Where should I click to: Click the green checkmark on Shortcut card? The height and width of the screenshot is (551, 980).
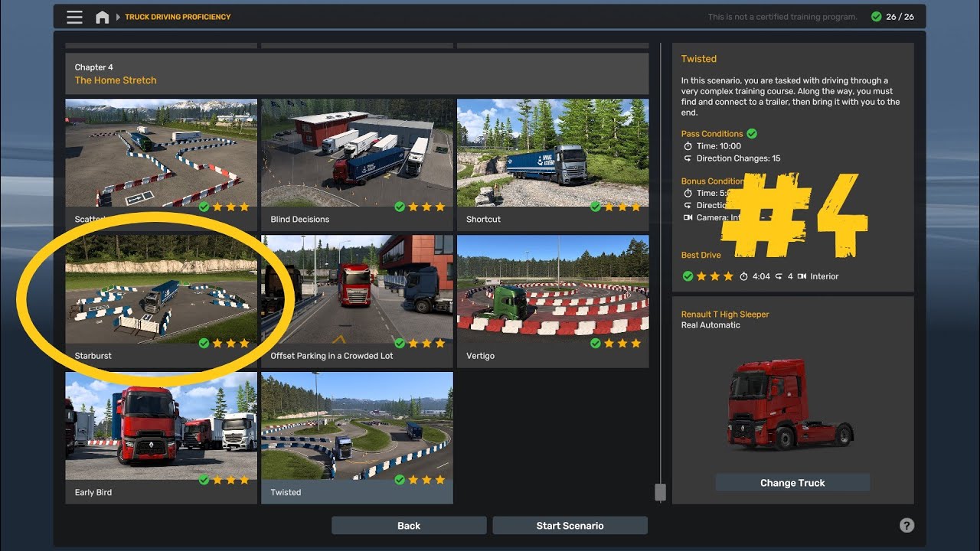[x=596, y=207]
